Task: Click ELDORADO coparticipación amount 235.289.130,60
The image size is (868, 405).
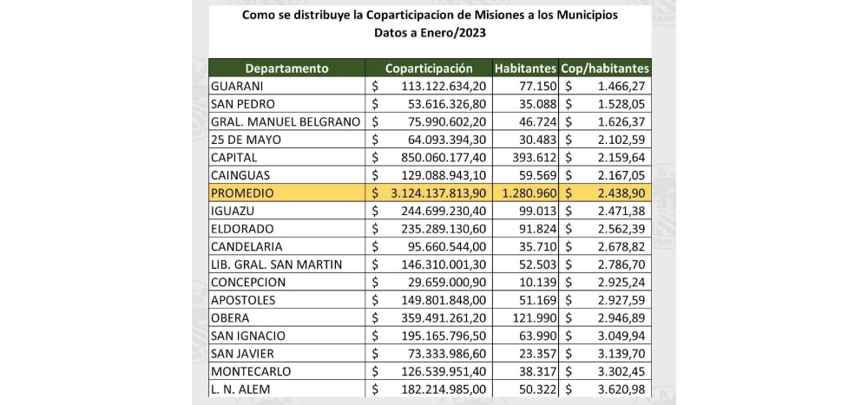Action: click(443, 229)
